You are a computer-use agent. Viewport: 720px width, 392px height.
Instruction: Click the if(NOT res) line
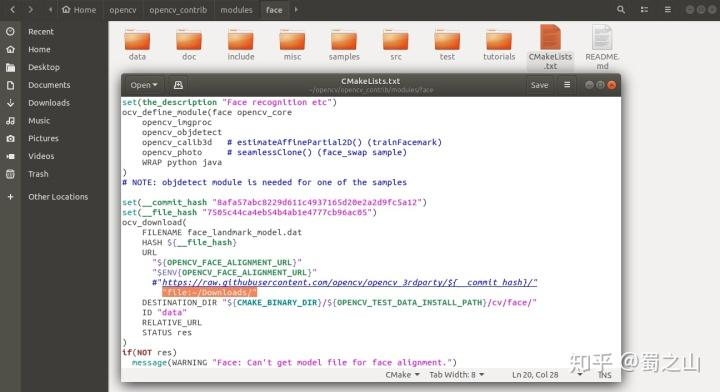149,353
